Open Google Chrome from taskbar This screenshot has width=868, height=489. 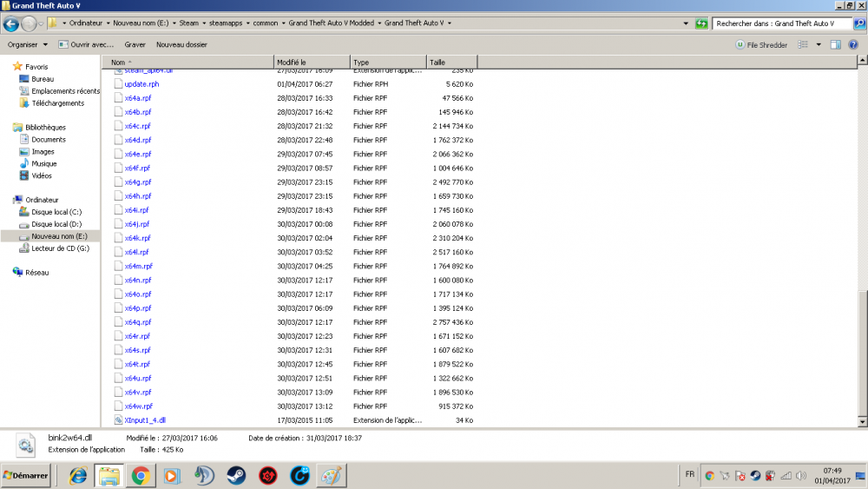click(141, 476)
